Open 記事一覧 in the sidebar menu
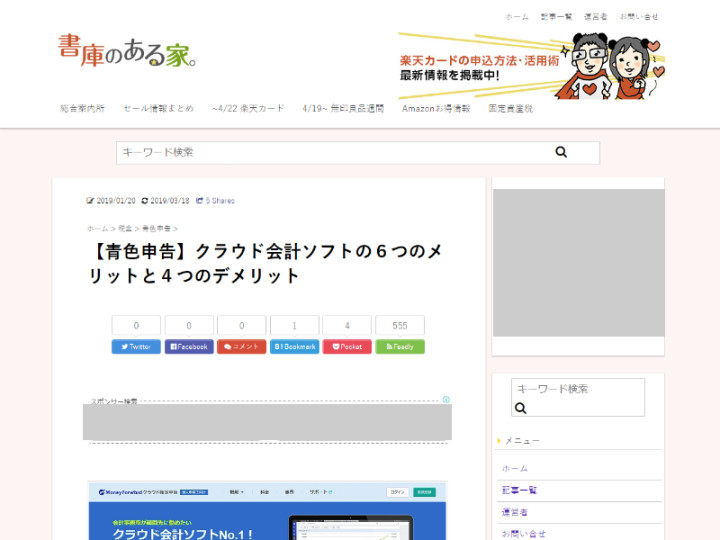720x540 pixels. (x=519, y=490)
